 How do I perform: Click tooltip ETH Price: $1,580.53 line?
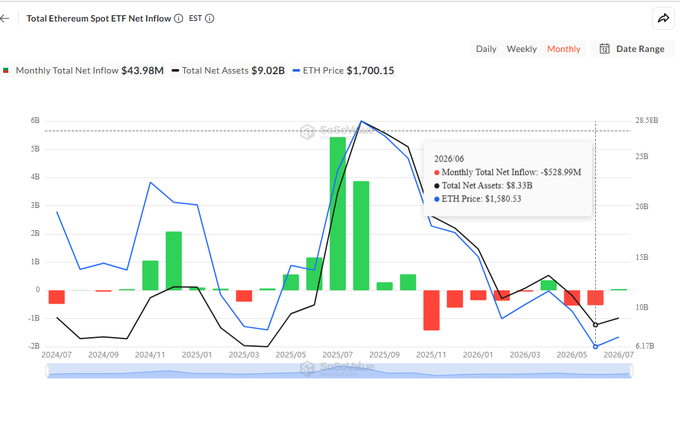477,199
